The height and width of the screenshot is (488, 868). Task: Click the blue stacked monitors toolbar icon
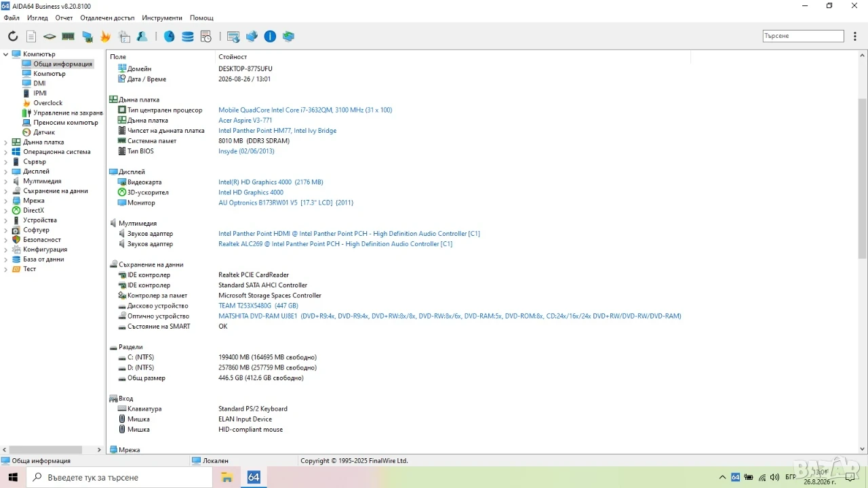(x=252, y=37)
